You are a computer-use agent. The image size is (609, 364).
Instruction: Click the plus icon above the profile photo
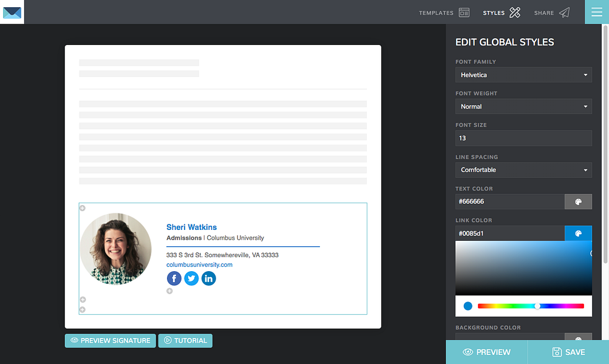click(83, 208)
